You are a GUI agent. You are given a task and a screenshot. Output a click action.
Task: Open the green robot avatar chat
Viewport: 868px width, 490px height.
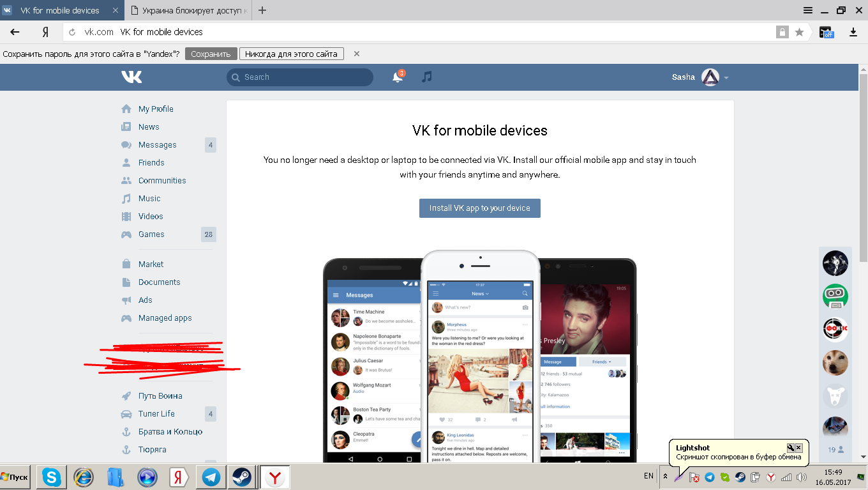(835, 296)
